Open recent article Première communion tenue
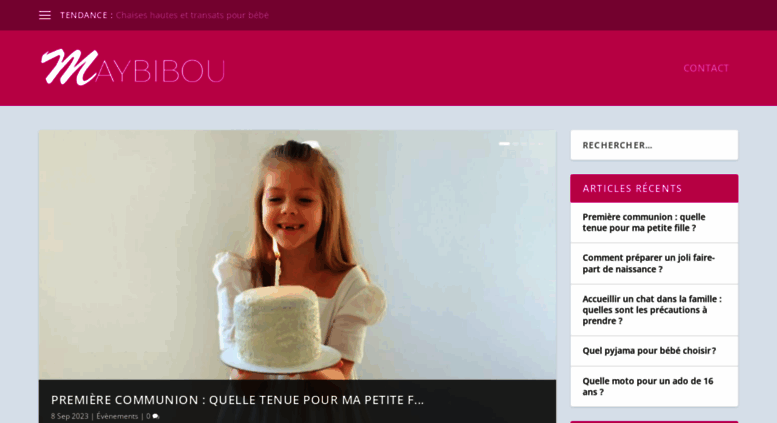 pyautogui.click(x=644, y=222)
